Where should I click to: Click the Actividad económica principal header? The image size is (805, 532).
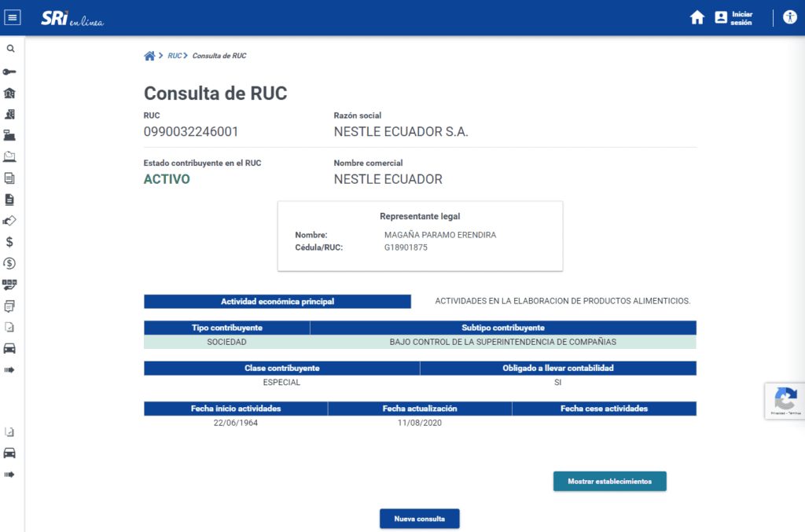click(278, 302)
